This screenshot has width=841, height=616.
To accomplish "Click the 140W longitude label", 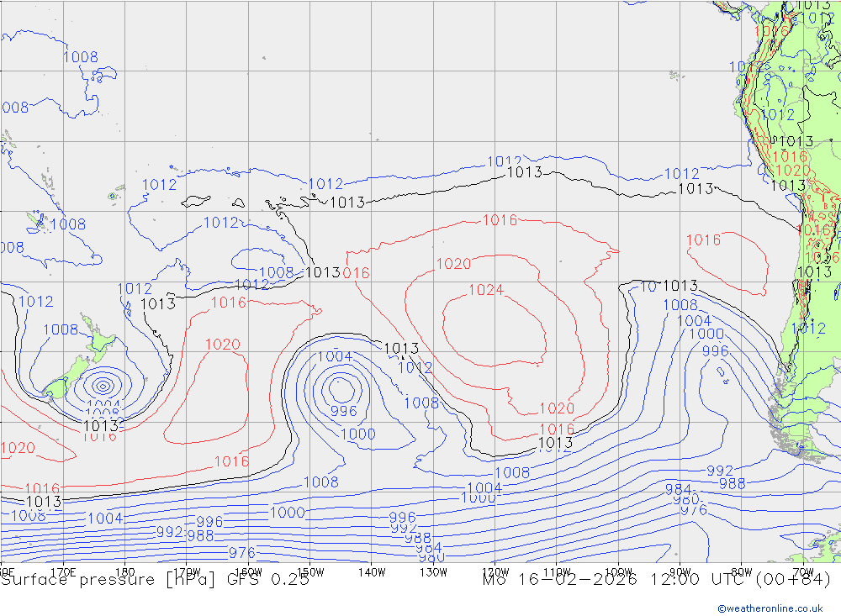I will [372, 572].
